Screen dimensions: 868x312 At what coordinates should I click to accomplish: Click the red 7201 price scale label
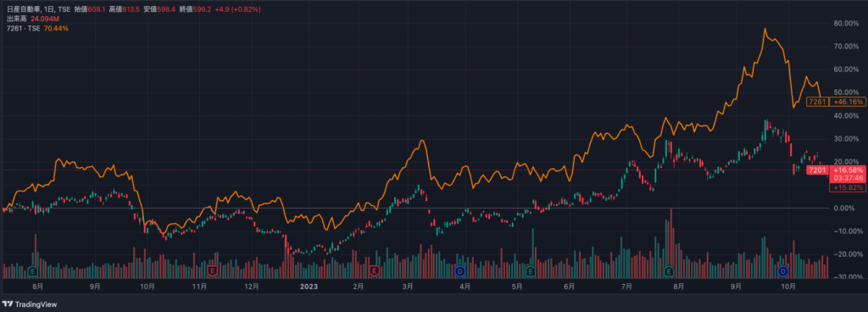pos(817,170)
